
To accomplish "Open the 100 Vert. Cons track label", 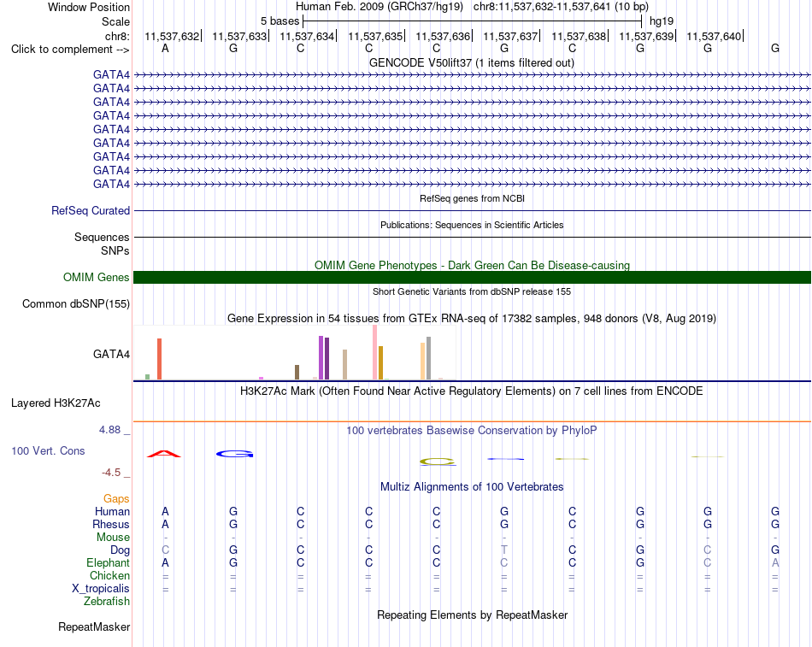I will [x=48, y=450].
